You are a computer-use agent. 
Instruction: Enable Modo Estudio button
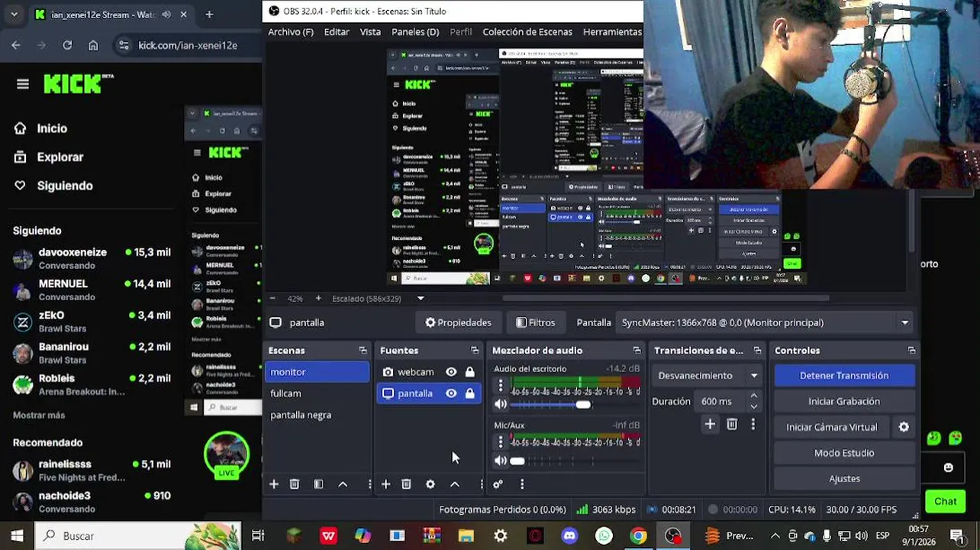pyautogui.click(x=844, y=453)
